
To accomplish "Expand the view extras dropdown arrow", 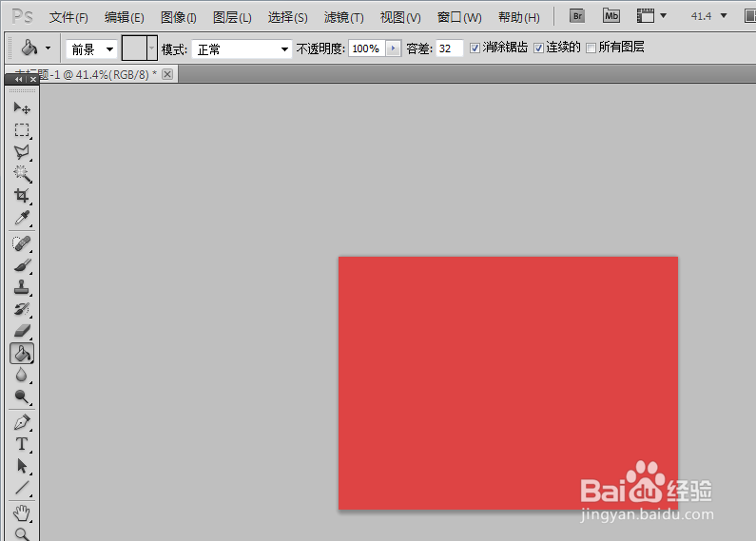I will 664,16.
